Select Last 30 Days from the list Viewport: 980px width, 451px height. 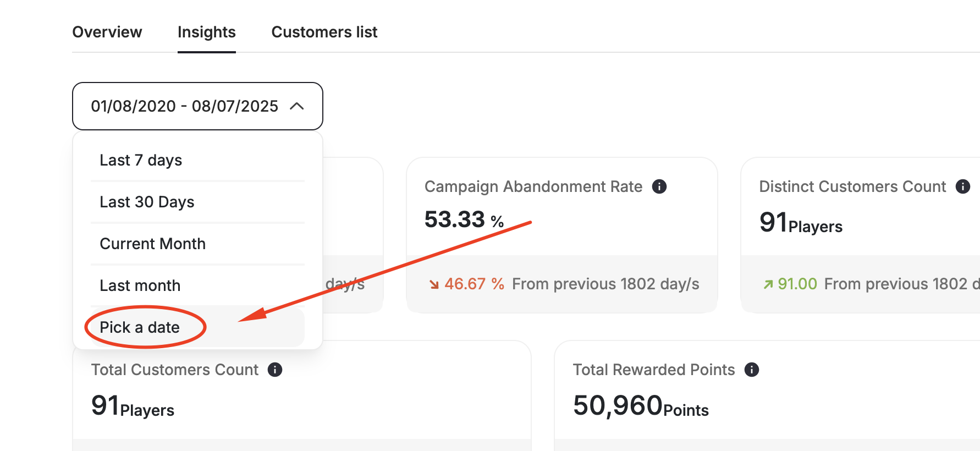click(147, 202)
